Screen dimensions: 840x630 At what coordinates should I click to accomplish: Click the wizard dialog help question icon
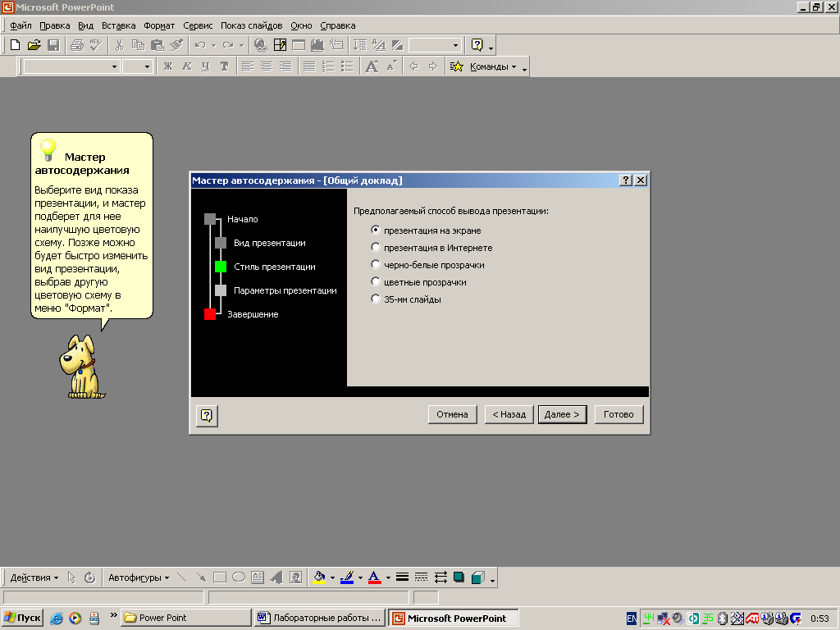pyautogui.click(x=207, y=415)
